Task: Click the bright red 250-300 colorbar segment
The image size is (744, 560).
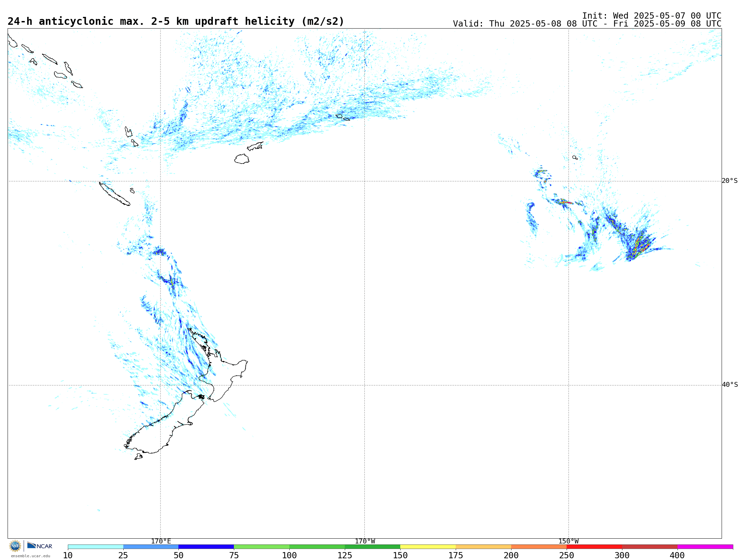Action: click(x=594, y=547)
